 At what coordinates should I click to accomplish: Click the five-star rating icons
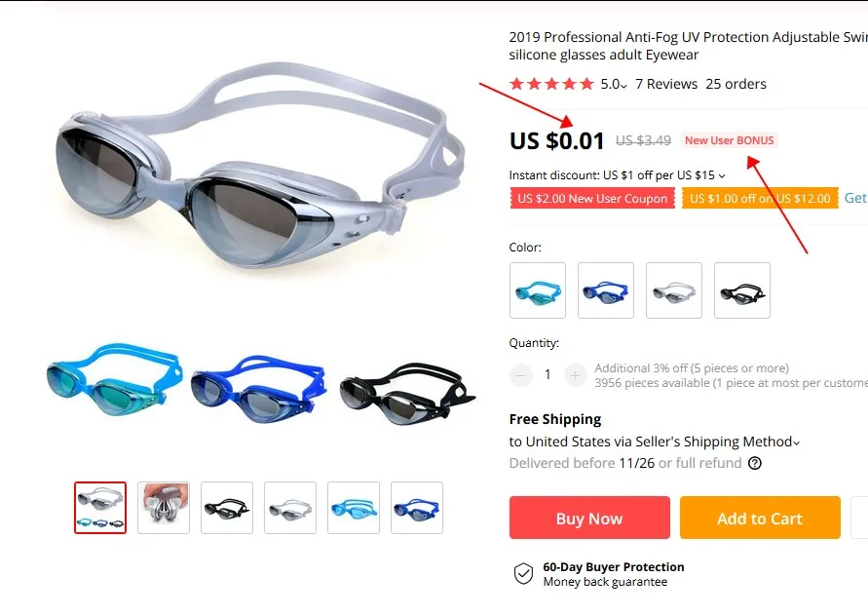551,84
